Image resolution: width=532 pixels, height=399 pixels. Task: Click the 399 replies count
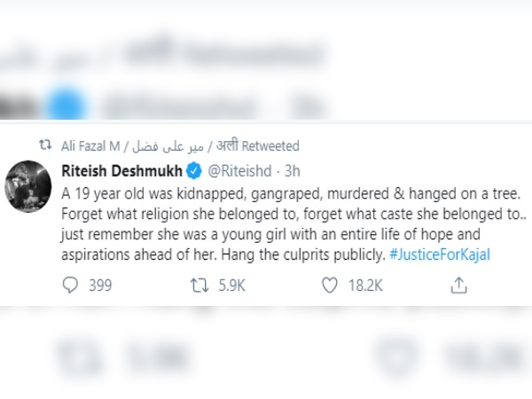point(101,285)
